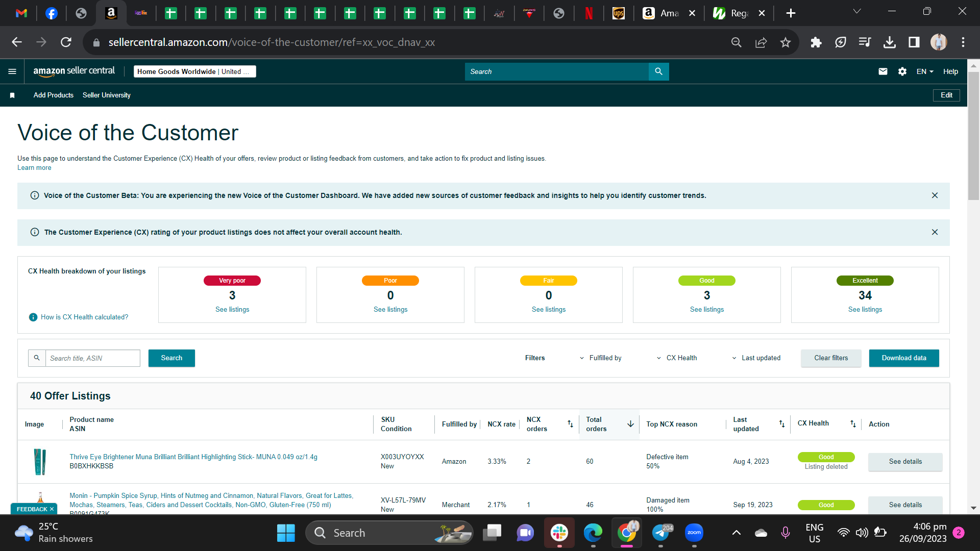Image resolution: width=980 pixels, height=551 pixels.
Task: Open the Help menu
Action: [950, 71]
